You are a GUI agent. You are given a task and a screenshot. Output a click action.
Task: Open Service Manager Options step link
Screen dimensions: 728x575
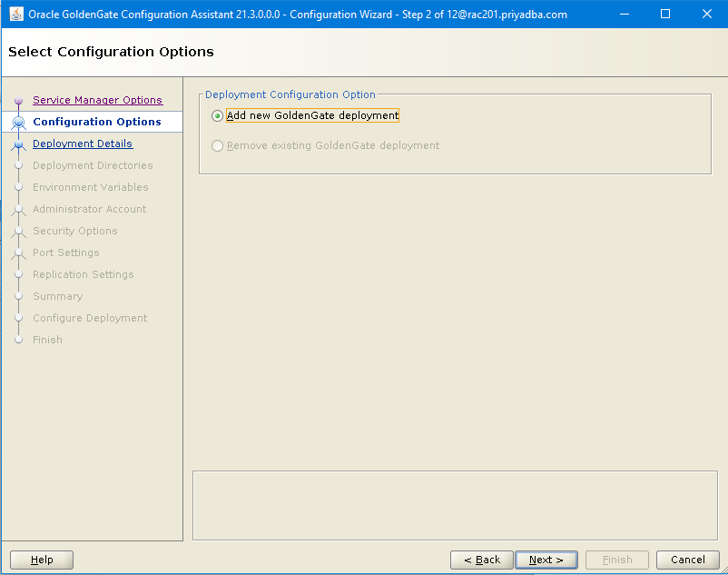pos(97,100)
